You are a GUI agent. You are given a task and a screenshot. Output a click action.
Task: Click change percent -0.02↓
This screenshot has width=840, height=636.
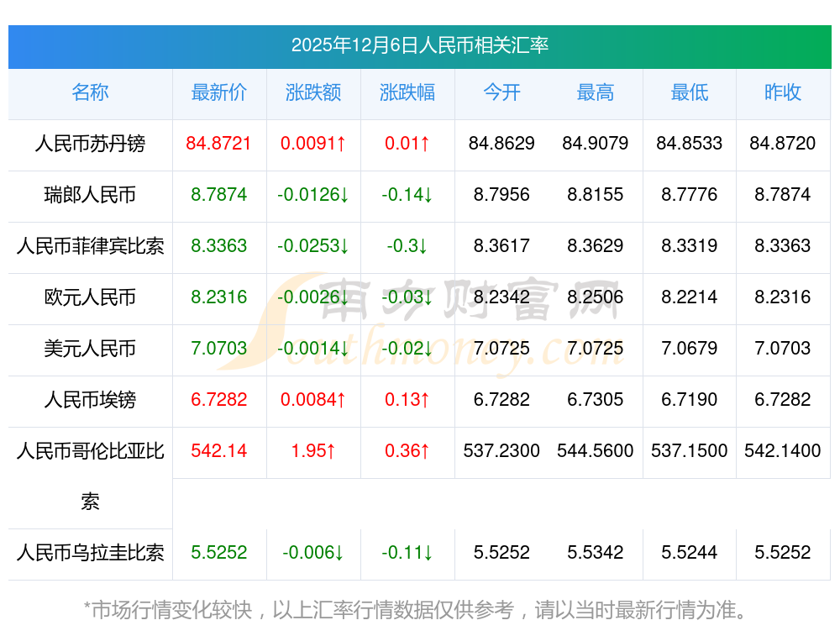(407, 349)
